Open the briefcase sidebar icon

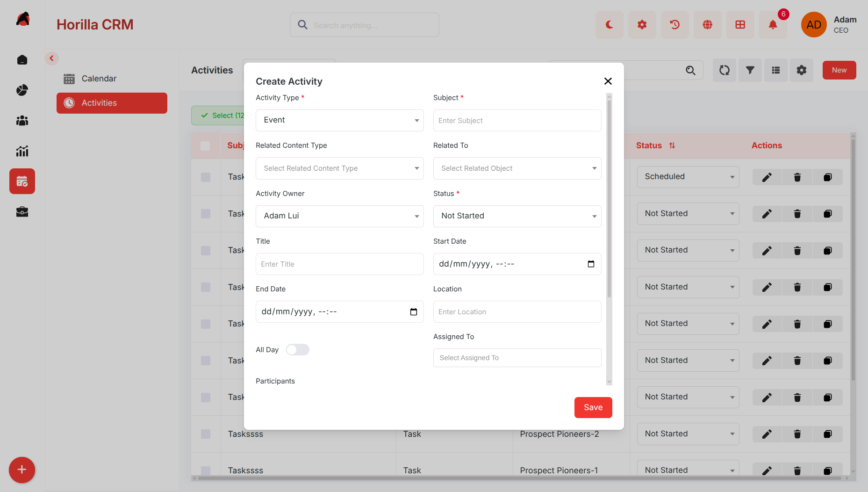[x=22, y=212]
